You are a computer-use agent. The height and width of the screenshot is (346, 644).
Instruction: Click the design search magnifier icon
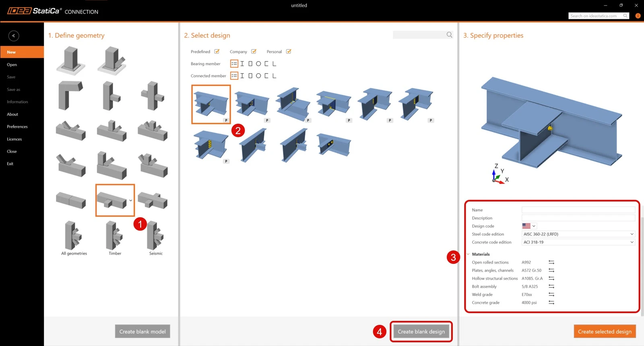tap(449, 35)
